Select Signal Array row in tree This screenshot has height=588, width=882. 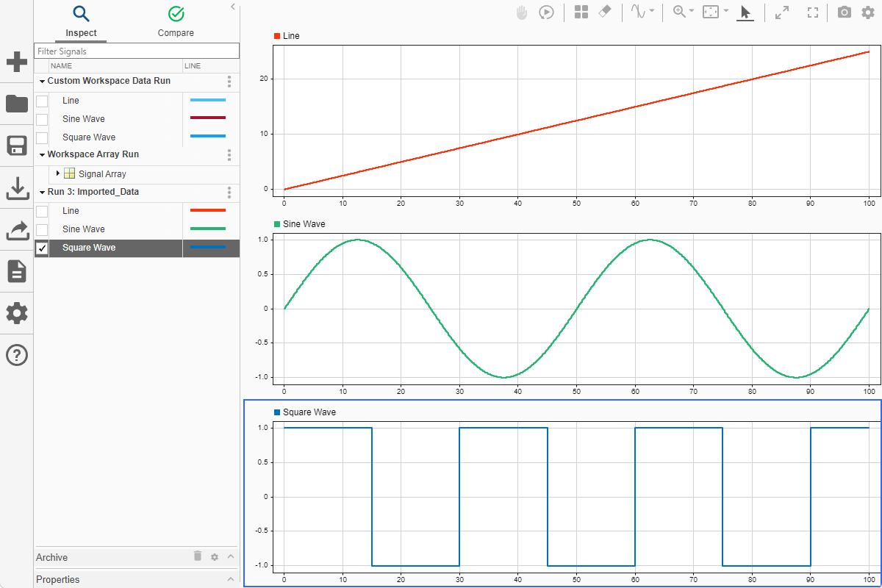pyautogui.click(x=137, y=174)
